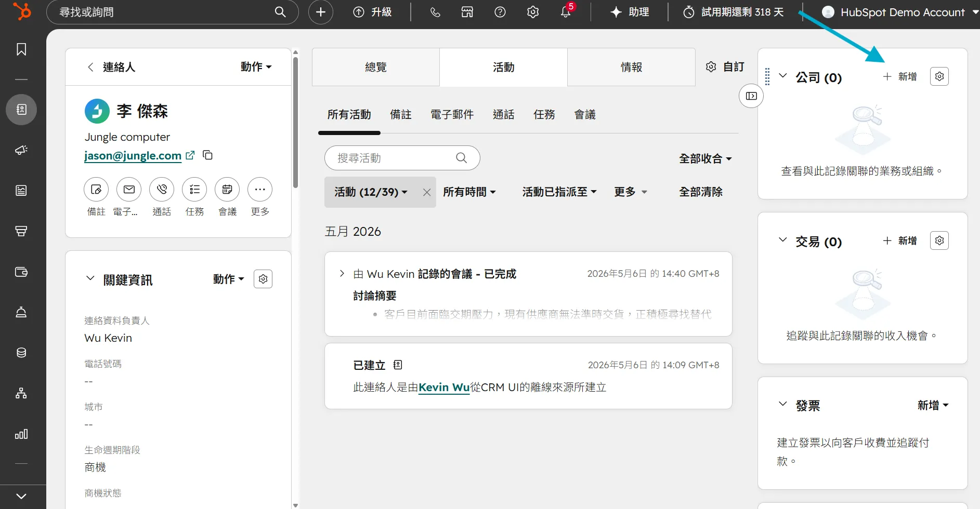
Task: Collapse the 公司 (0) section chevron
Action: click(783, 76)
